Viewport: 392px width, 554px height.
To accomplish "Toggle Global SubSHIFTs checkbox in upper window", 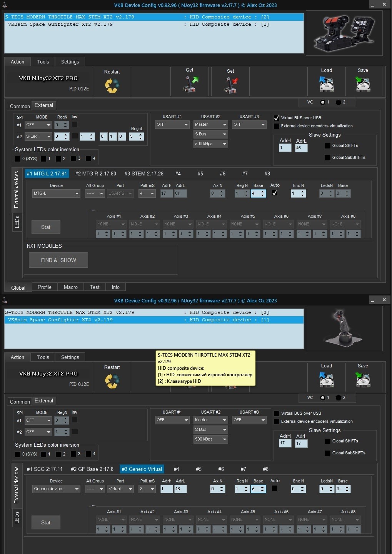I will coord(327,157).
